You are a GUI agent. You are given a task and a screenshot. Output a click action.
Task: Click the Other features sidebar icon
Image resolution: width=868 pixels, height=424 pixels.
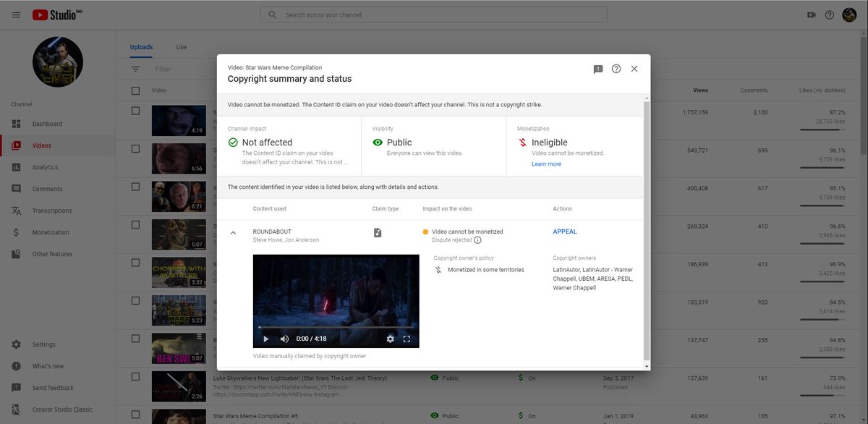tap(16, 254)
